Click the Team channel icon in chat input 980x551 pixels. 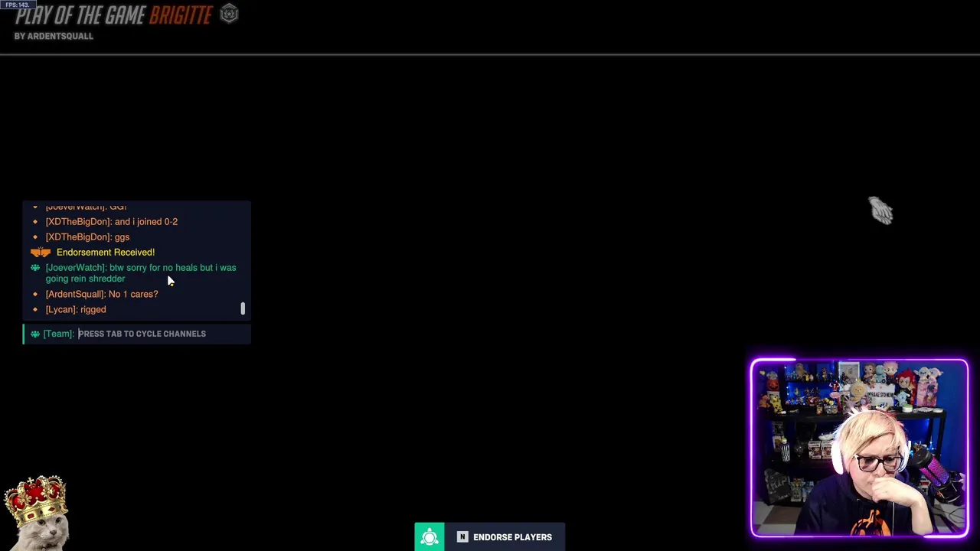coord(35,334)
